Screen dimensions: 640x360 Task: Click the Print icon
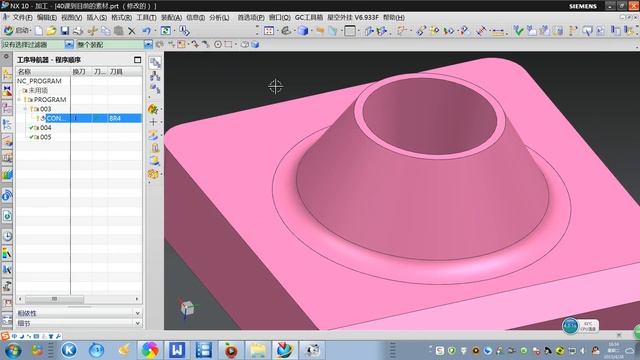pos(78,31)
